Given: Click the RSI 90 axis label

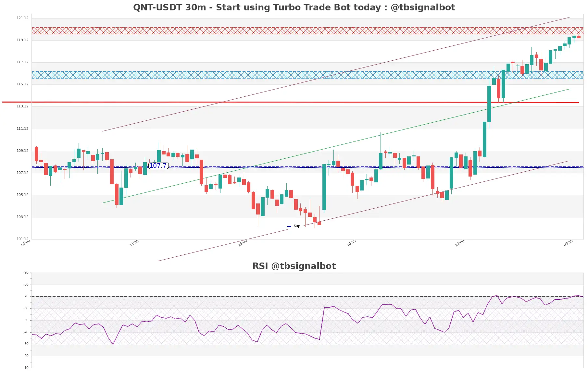Looking at the screenshot, I should 26,273.
